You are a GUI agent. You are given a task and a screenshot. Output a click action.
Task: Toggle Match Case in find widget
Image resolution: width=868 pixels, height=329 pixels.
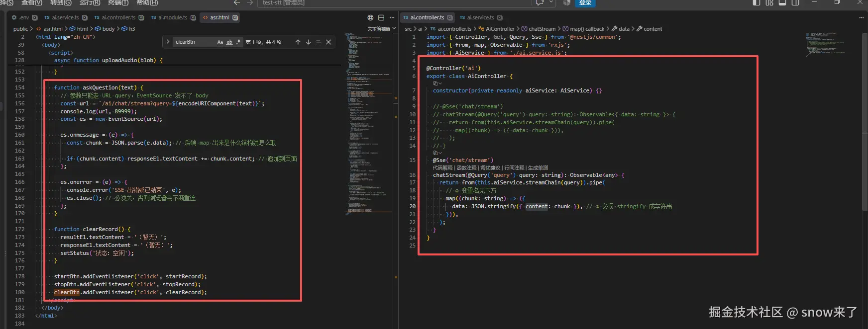tap(220, 42)
